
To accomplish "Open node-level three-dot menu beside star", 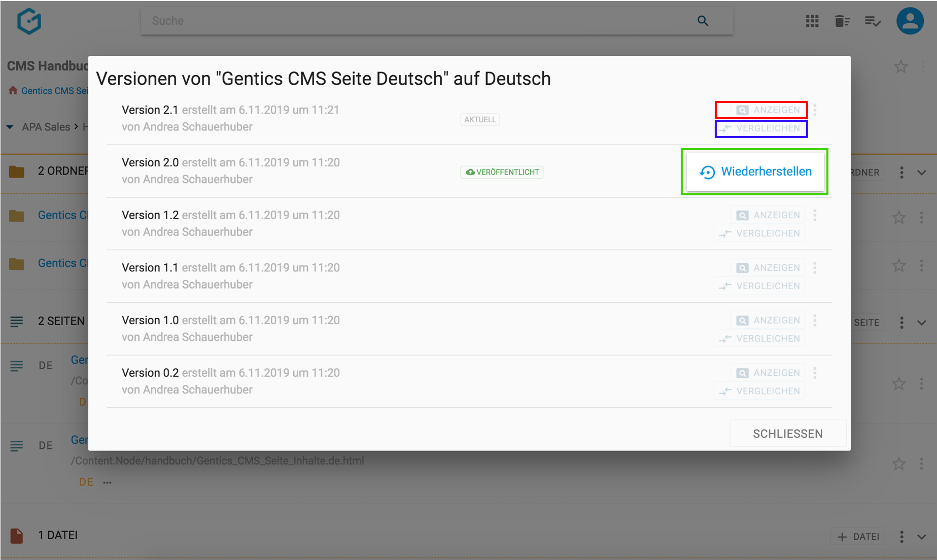I will [923, 66].
